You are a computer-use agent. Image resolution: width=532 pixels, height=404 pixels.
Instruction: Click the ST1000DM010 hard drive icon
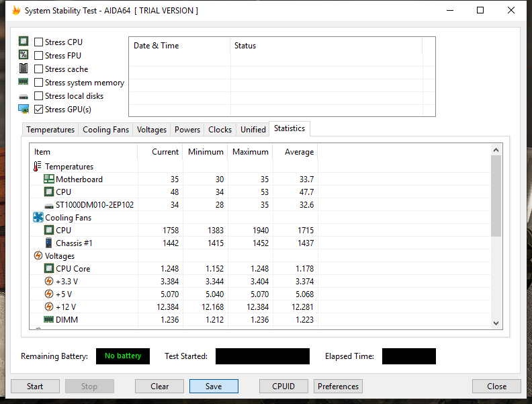[49, 206]
